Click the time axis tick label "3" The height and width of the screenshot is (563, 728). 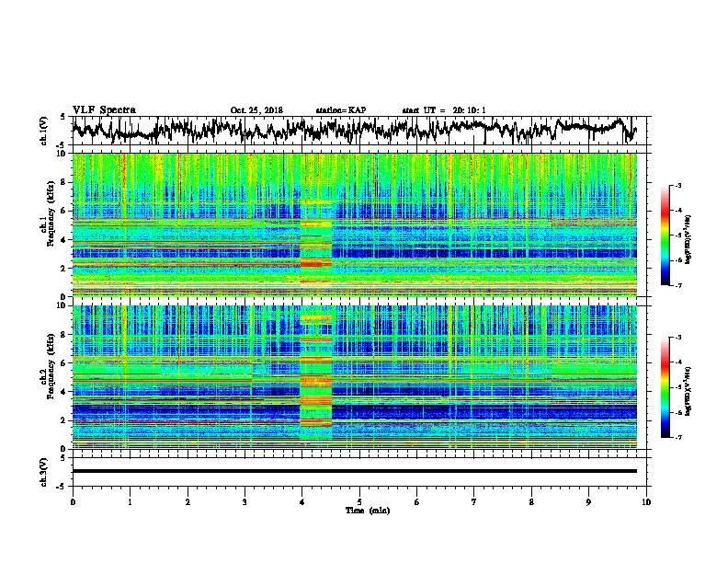pyautogui.click(x=245, y=502)
